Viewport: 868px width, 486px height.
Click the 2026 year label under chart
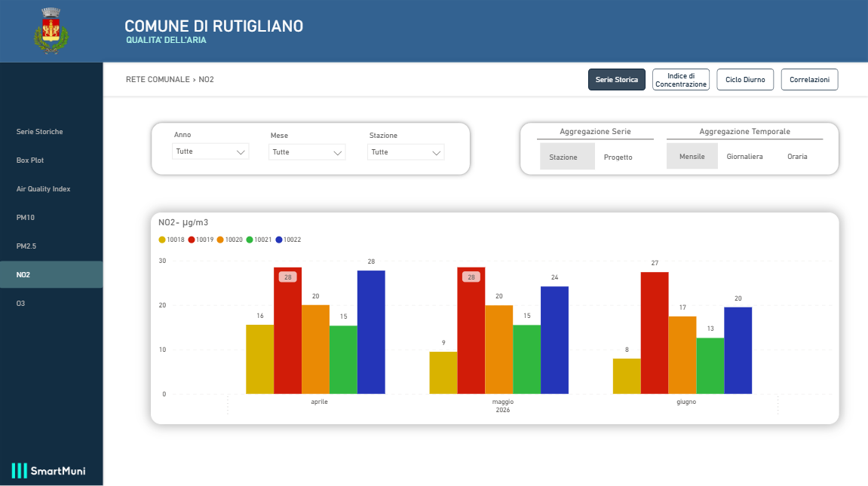pyautogui.click(x=503, y=410)
